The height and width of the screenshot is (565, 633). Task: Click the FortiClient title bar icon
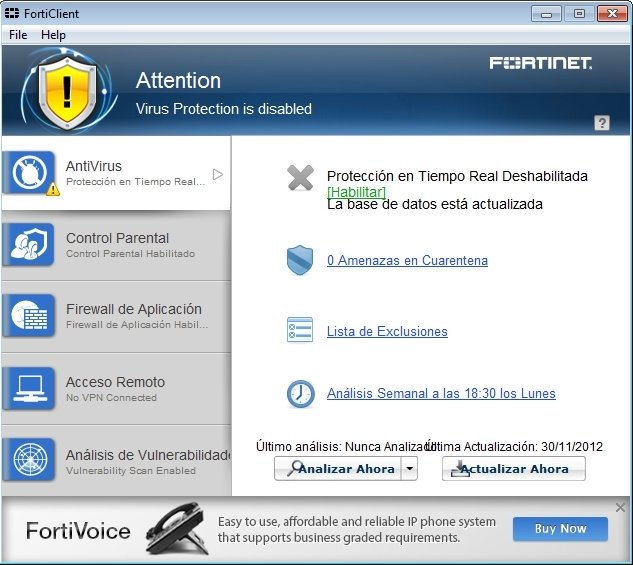click(12, 13)
